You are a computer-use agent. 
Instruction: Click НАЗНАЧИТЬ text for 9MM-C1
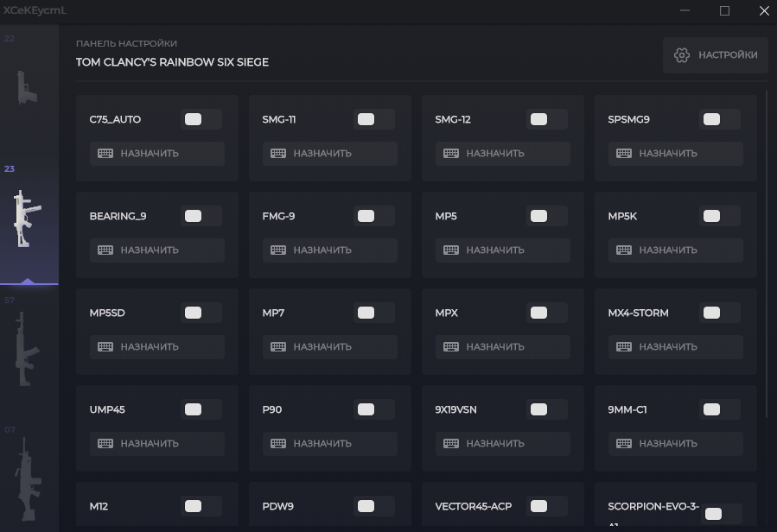click(668, 443)
